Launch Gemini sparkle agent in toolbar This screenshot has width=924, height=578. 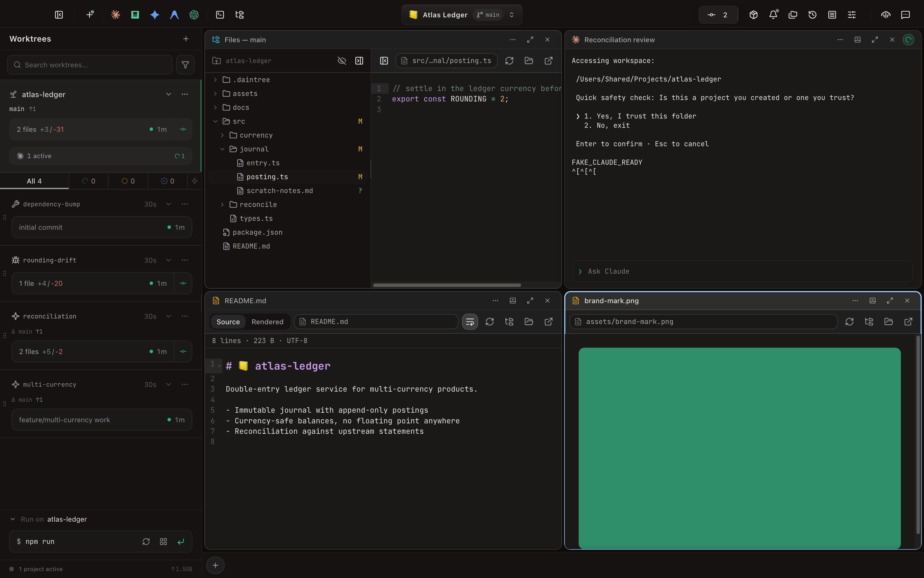155,14
